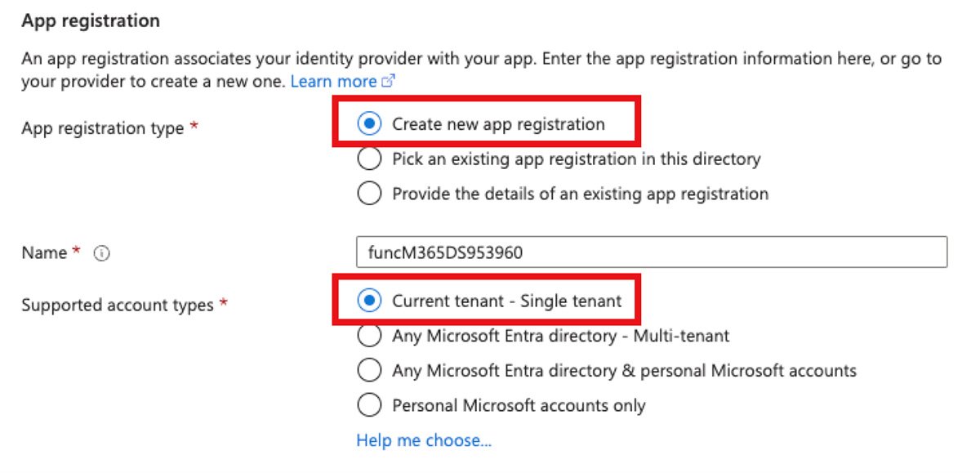Screen dimensions: 980x473
Task: Click the App registration type label
Action: click(102, 128)
